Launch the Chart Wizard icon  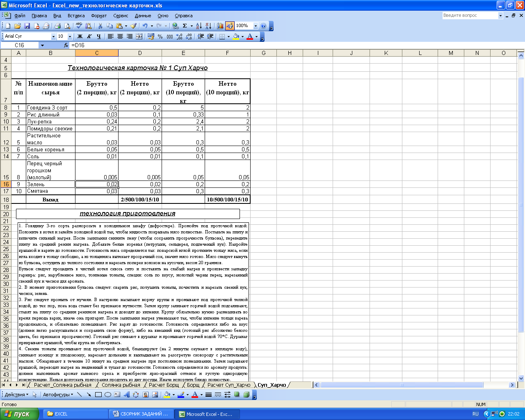tap(220, 26)
